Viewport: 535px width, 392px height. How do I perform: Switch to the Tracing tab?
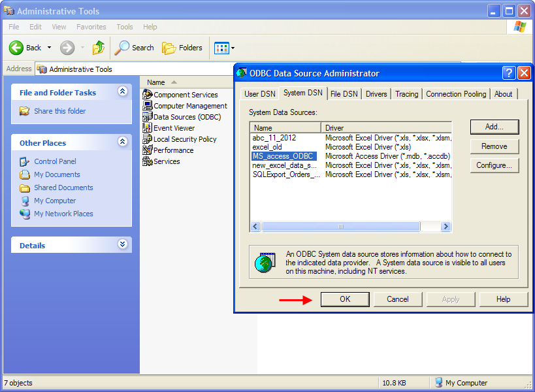coord(407,94)
